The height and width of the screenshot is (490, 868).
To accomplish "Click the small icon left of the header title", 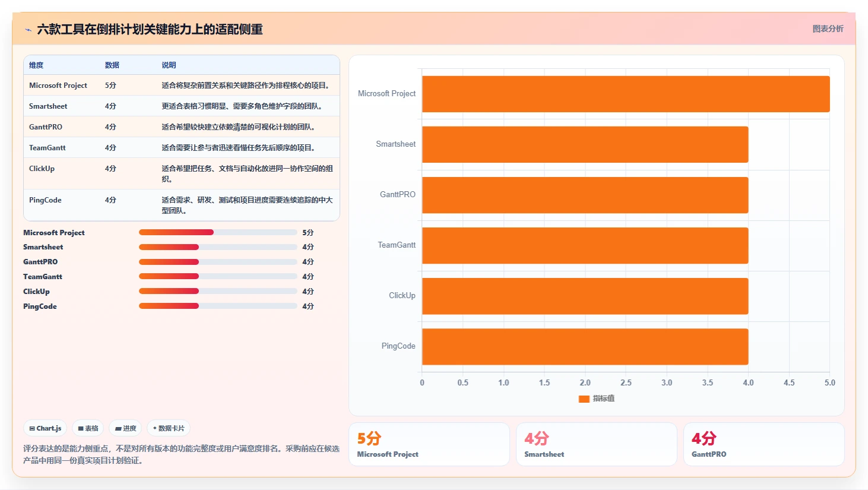I will [28, 30].
